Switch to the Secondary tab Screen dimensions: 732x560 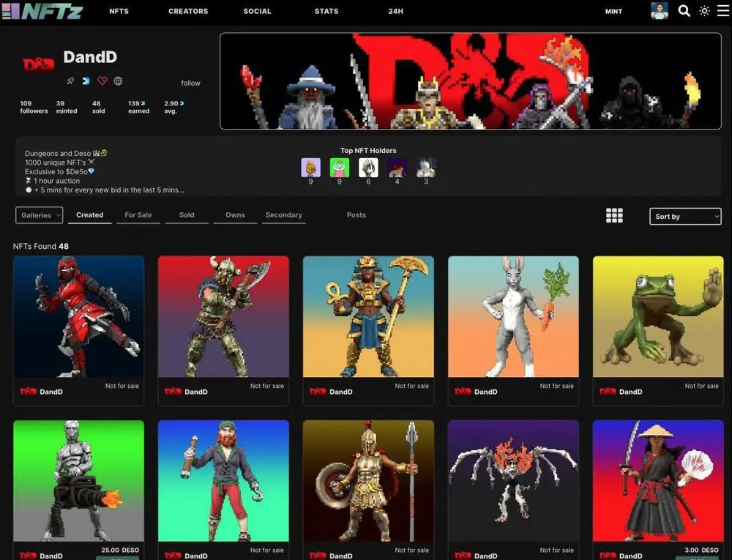283,215
